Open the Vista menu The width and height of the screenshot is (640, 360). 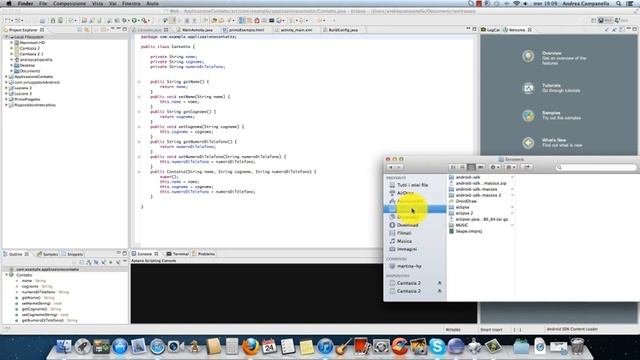click(98, 3)
